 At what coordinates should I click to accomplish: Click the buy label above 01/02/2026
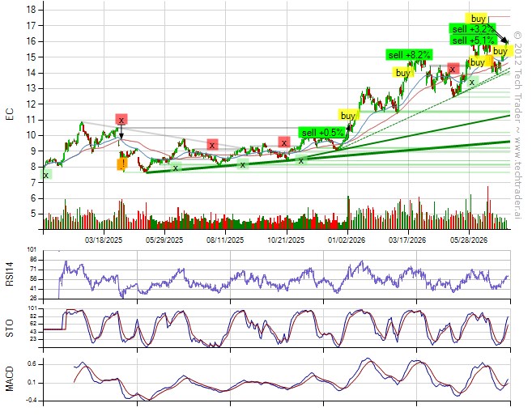(x=348, y=115)
